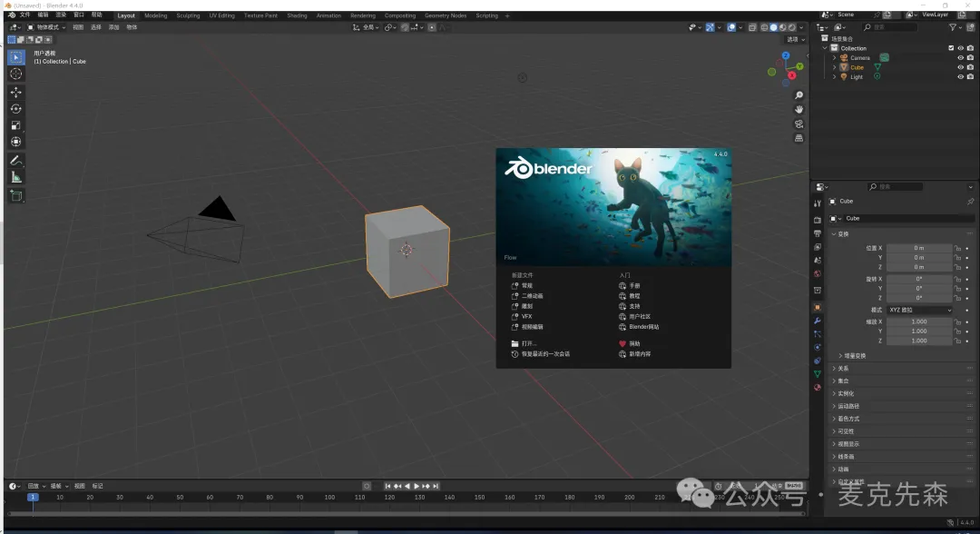Switch to the Sculpting workspace tab

tap(188, 15)
